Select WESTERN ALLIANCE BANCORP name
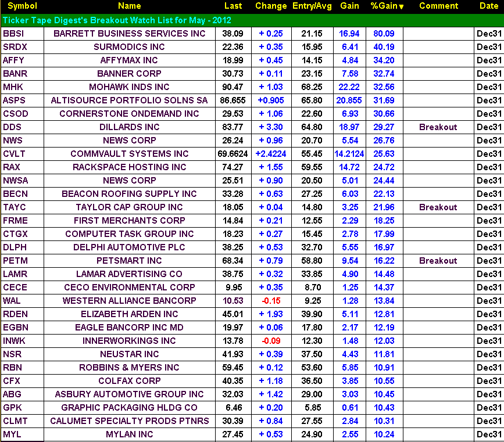 [x=129, y=301]
